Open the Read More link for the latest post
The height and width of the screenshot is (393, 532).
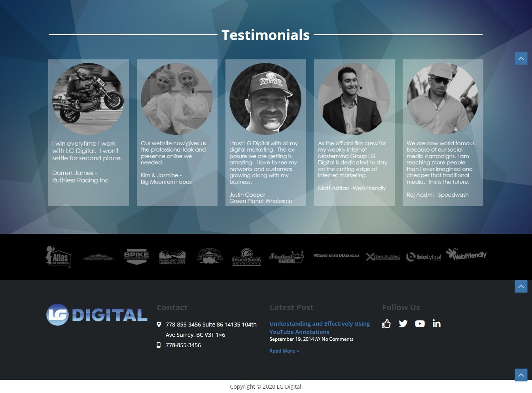click(284, 351)
